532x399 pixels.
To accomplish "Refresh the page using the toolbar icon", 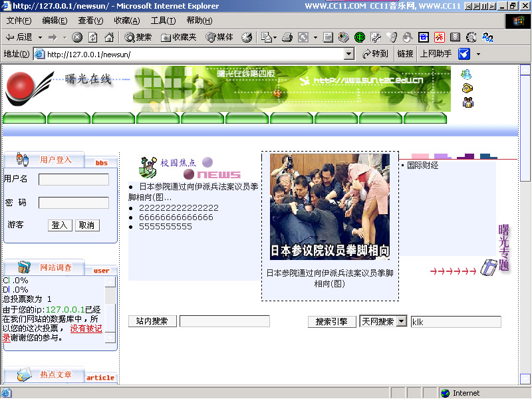I will click(93, 37).
